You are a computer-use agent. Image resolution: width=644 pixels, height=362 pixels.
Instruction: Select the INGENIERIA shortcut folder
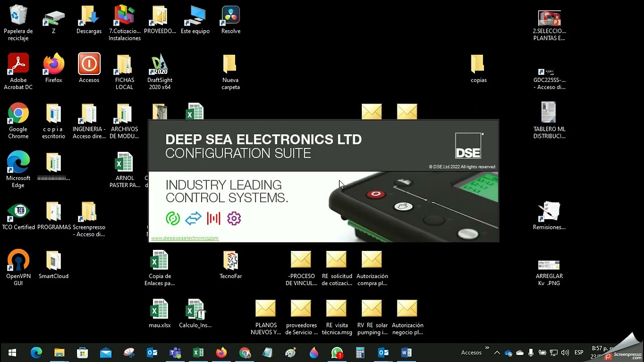coord(89,121)
